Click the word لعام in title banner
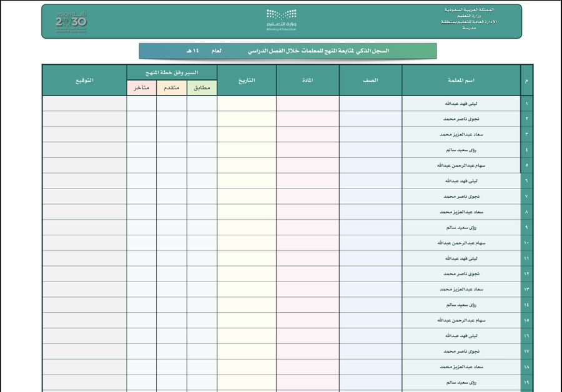 (x=217, y=51)
